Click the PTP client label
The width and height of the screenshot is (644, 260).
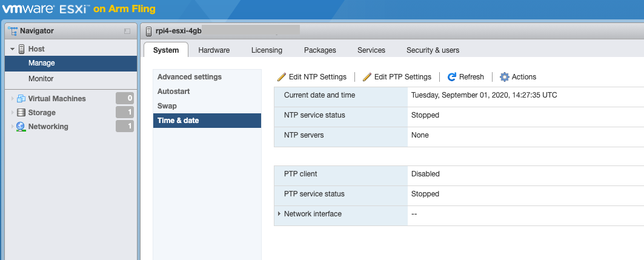[x=300, y=174]
